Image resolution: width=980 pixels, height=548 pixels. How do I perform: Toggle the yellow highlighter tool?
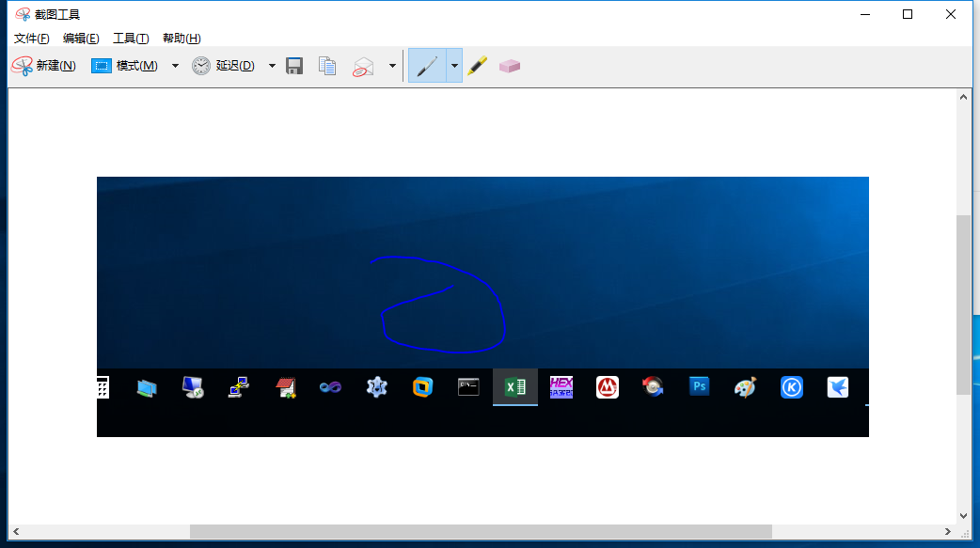point(478,66)
